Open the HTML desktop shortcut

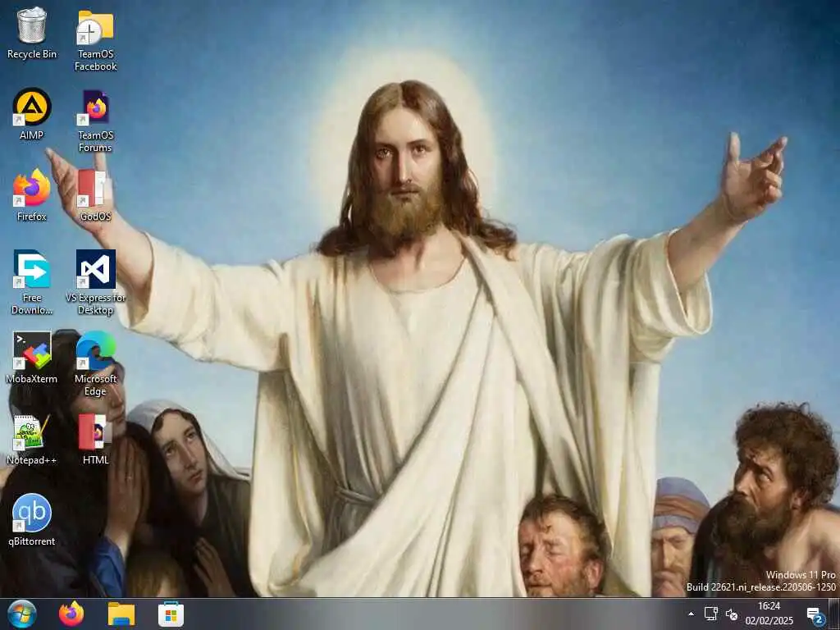pos(95,439)
